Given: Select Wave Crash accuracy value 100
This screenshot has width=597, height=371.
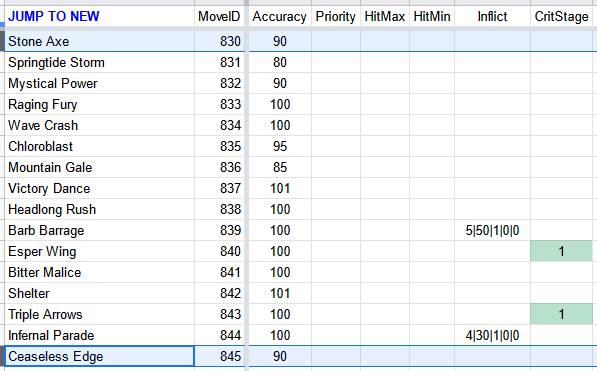Looking at the screenshot, I should [280, 125].
